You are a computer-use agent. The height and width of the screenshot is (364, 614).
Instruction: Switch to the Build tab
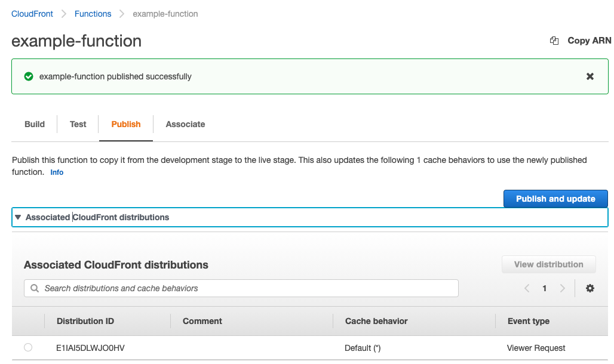pos(35,124)
